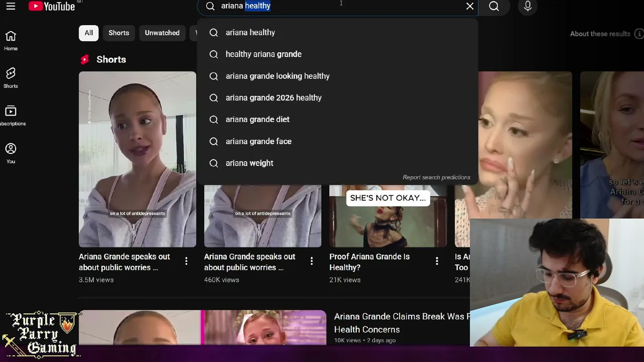
Task: Click the "10K views • 2 days ago" text
Action: point(365,340)
